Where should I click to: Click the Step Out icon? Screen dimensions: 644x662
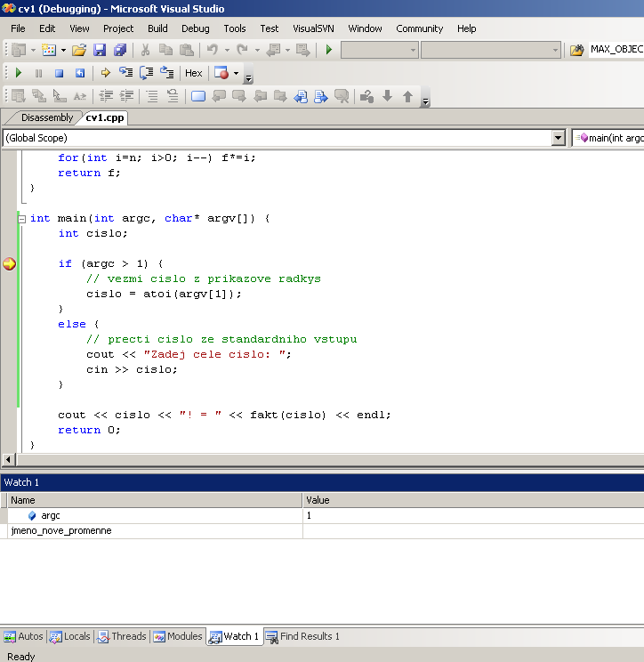pyautogui.click(x=167, y=73)
